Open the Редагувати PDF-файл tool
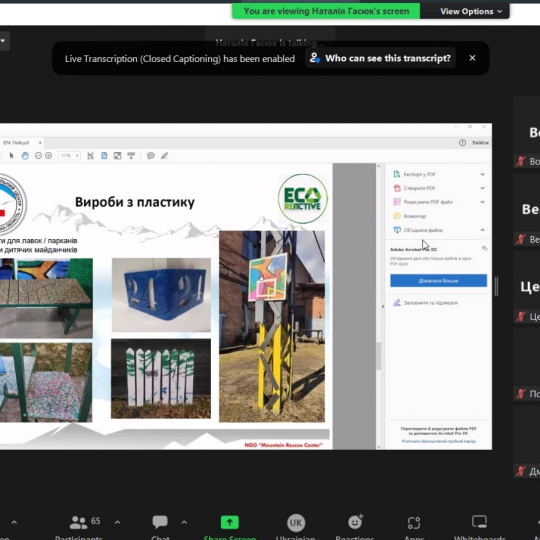This screenshot has width=540, height=540. point(423,202)
